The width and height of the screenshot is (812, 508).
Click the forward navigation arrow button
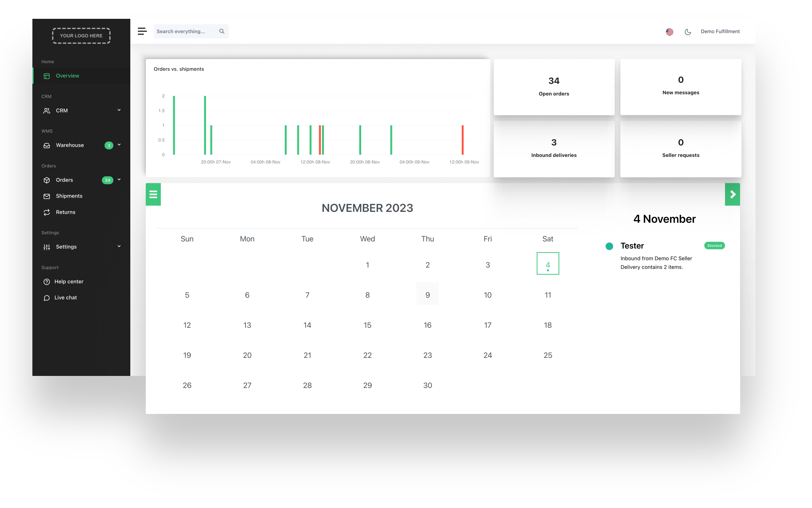tap(733, 194)
